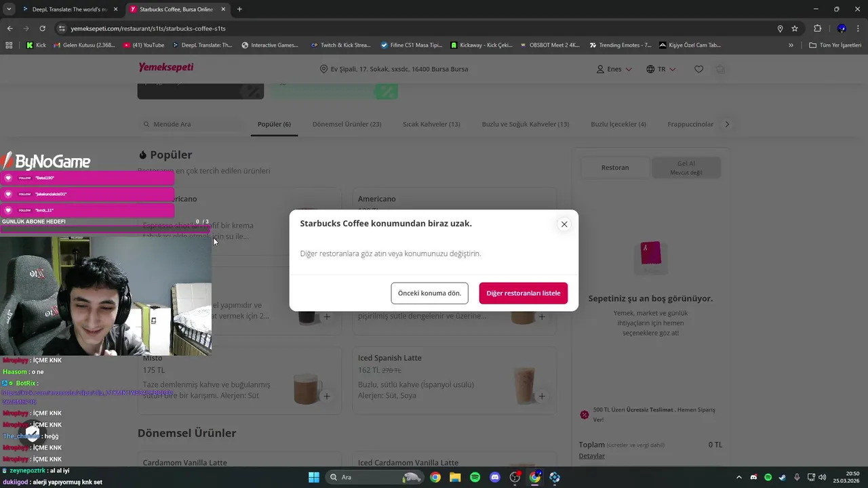
Task: Open favorites heart icon in header
Action: click(x=698, y=69)
